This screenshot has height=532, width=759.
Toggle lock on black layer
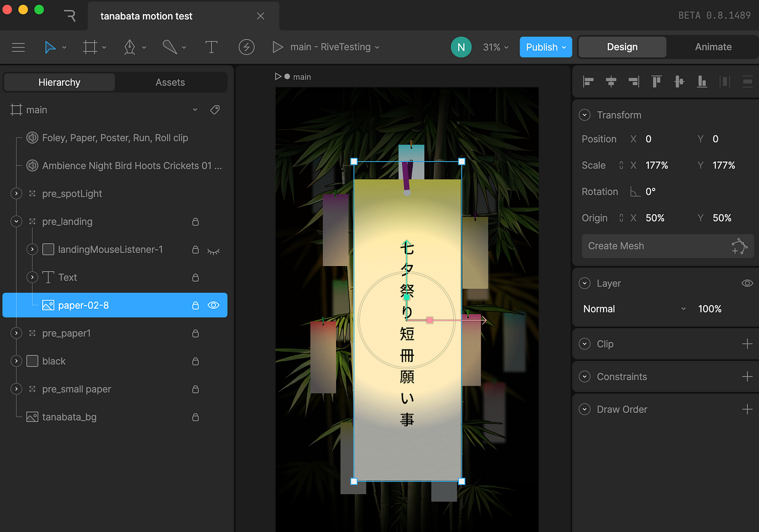tap(196, 361)
